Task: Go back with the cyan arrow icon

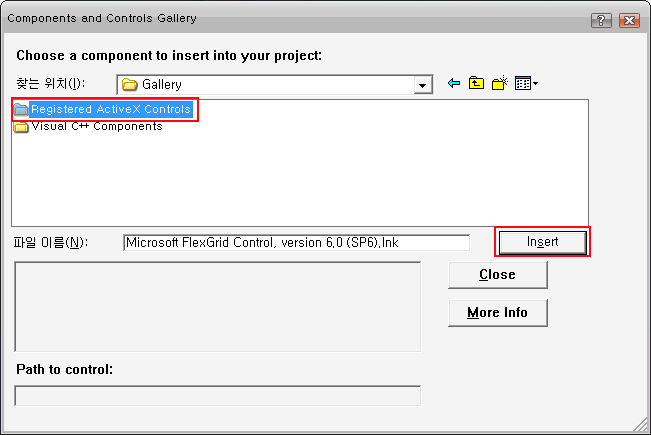Action: pos(454,83)
